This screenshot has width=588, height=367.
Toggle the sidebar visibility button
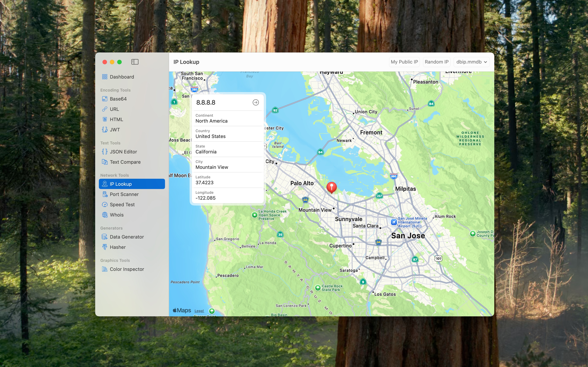[135, 62]
